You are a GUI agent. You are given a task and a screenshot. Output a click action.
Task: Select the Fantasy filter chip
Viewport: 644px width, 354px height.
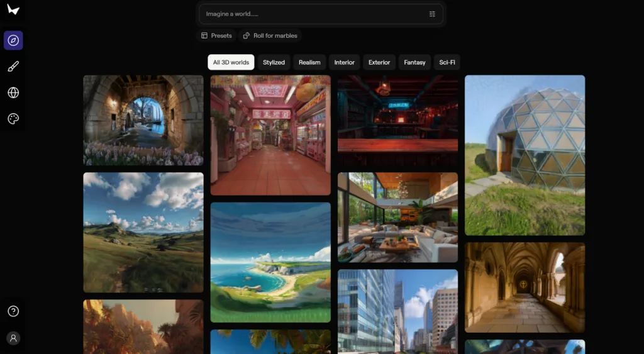click(414, 62)
